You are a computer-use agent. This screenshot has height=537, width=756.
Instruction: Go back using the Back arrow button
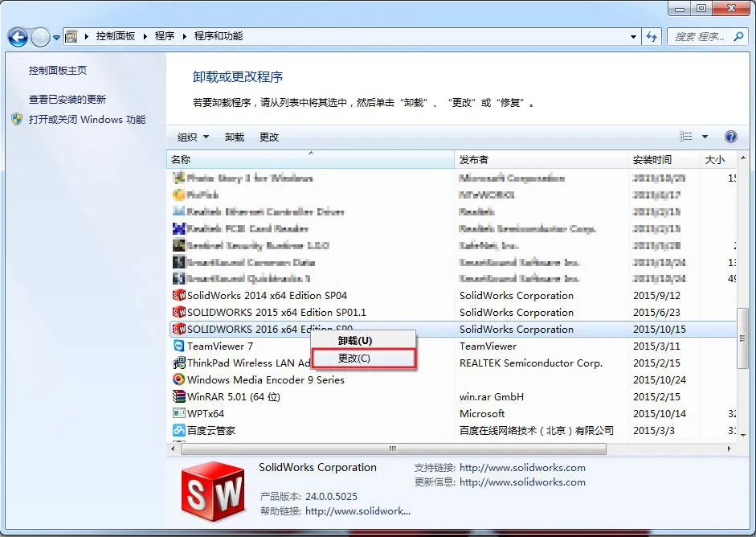pyautogui.click(x=18, y=37)
